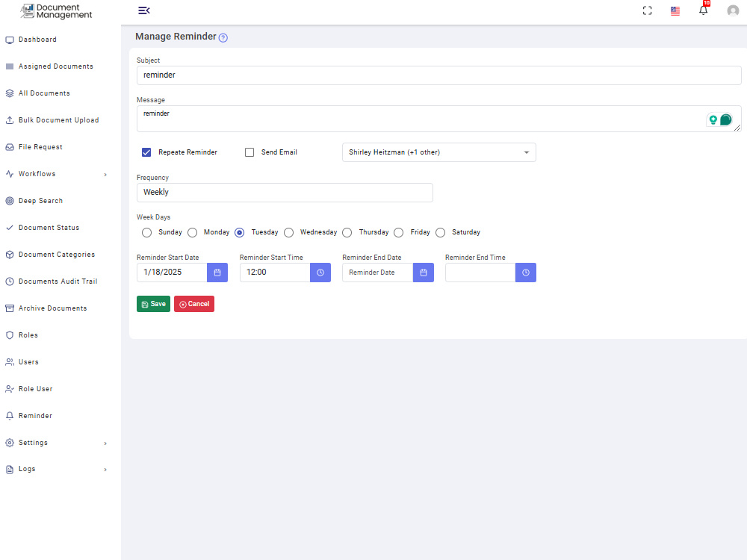
Task: Uncheck the Repeate Reminder checkbox
Action: pyautogui.click(x=146, y=152)
